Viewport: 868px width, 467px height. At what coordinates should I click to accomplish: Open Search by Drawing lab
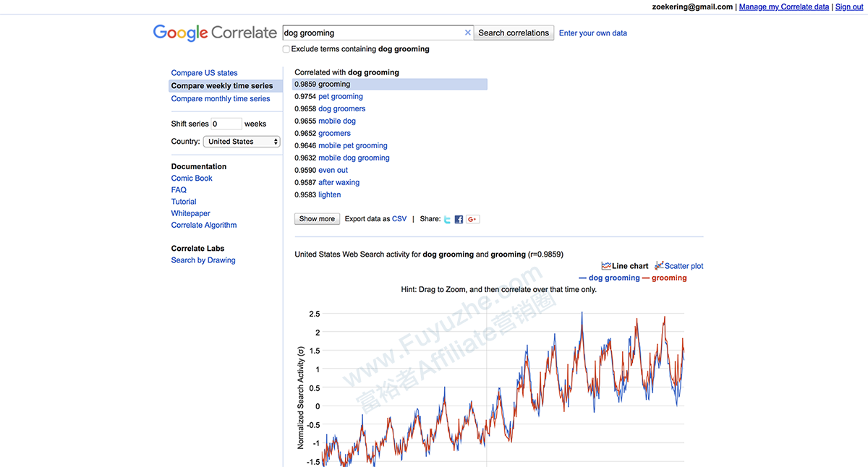203,260
